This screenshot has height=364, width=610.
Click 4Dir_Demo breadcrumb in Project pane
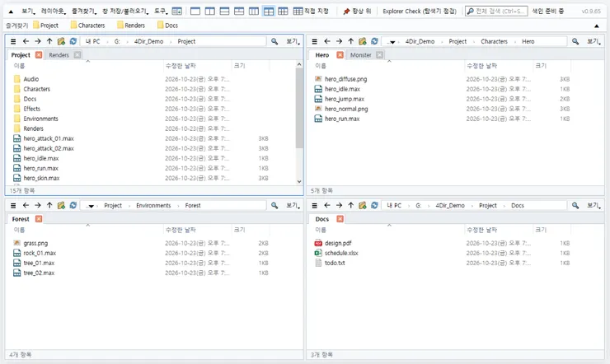tap(148, 41)
